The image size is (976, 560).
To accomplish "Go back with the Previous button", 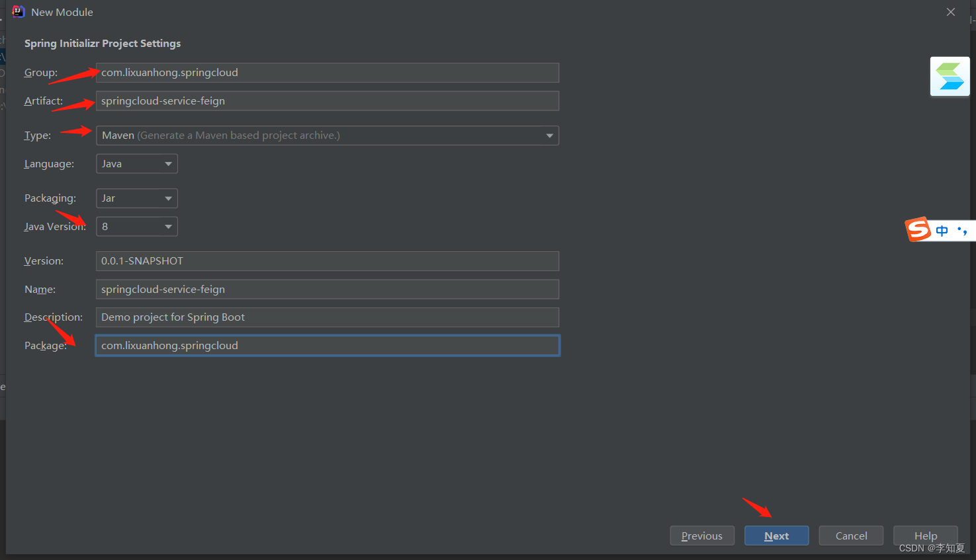I will pyautogui.click(x=702, y=536).
